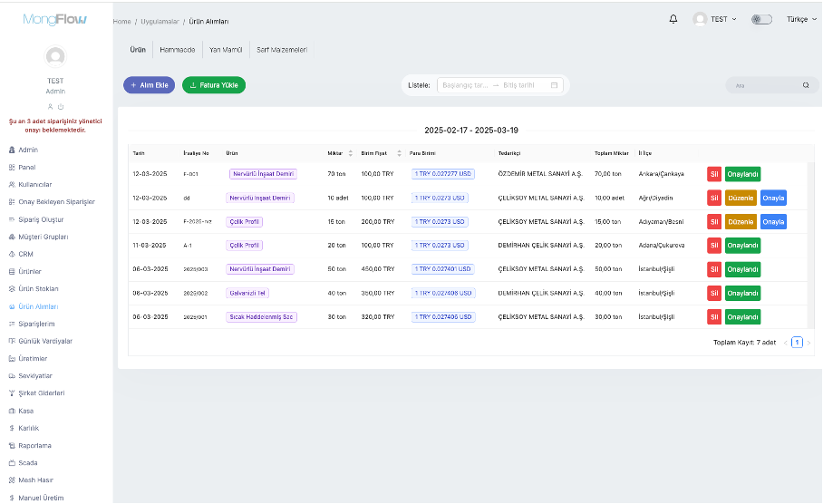Viewport: 823px width, 504px height.
Task: Click the Başlangıç tarihi date field
Action: point(465,85)
